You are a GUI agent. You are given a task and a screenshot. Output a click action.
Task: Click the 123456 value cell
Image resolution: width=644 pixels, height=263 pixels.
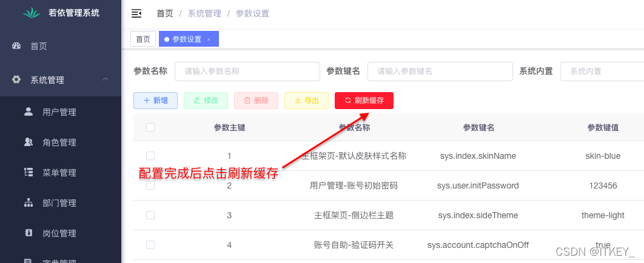(603, 185)
